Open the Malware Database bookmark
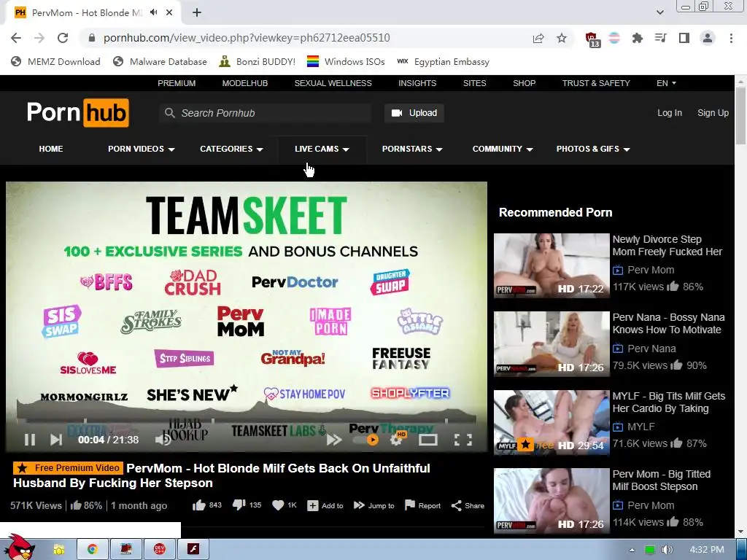 click(160, 61)
